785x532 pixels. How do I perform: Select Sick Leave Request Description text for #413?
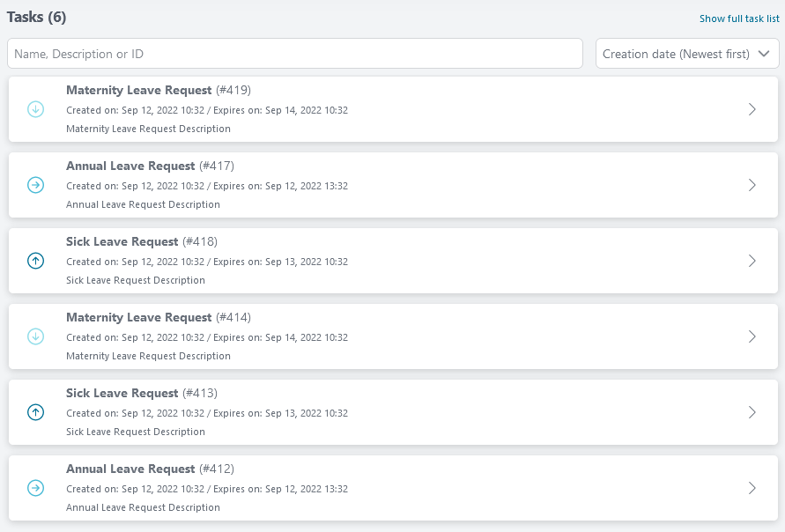click(135, 432)
